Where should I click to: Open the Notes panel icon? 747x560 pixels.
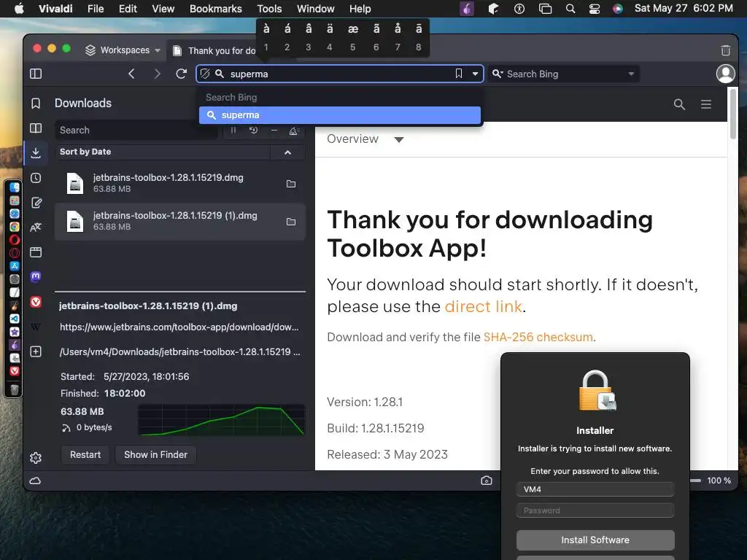click(36, 203)
